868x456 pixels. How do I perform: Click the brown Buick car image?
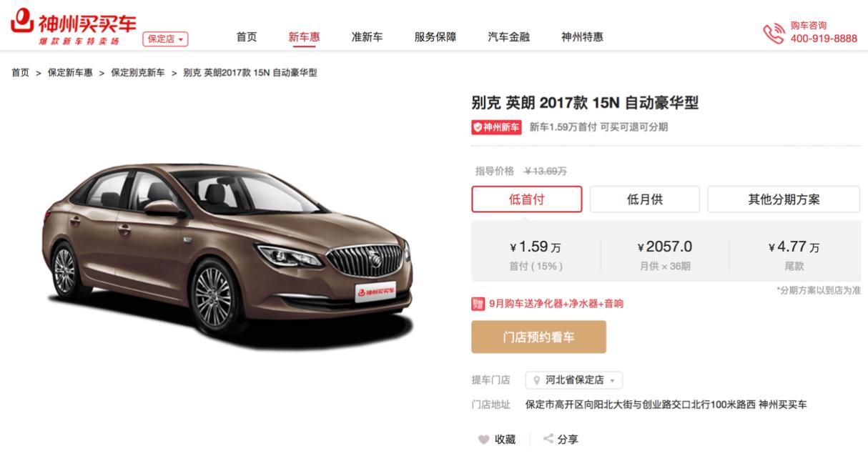226,249
